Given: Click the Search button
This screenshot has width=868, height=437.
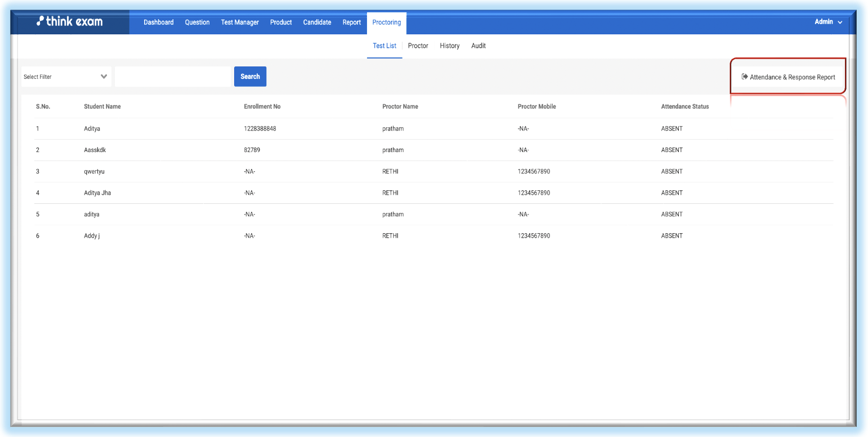Looking at the screenshot, I should tap(250, 77).
